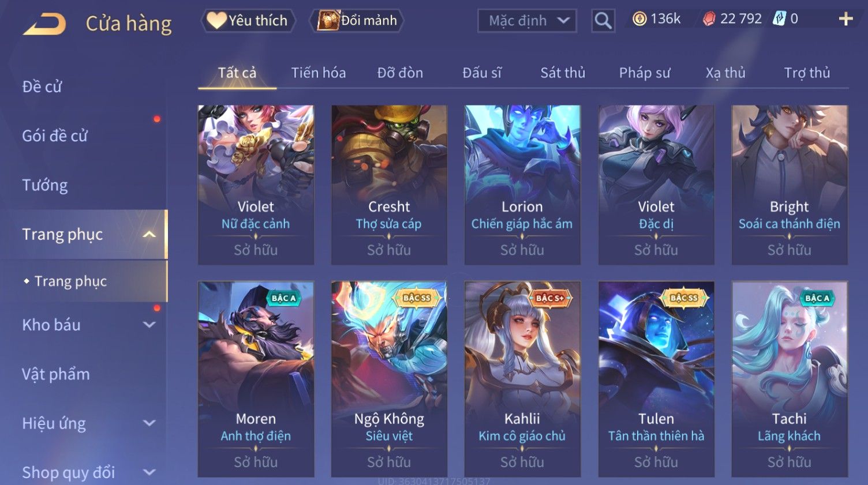The width and height of the screenshot is (868, 485).
Task: Select Lorion Chiến giáp hắc ám skin
Action: (522, 185)
